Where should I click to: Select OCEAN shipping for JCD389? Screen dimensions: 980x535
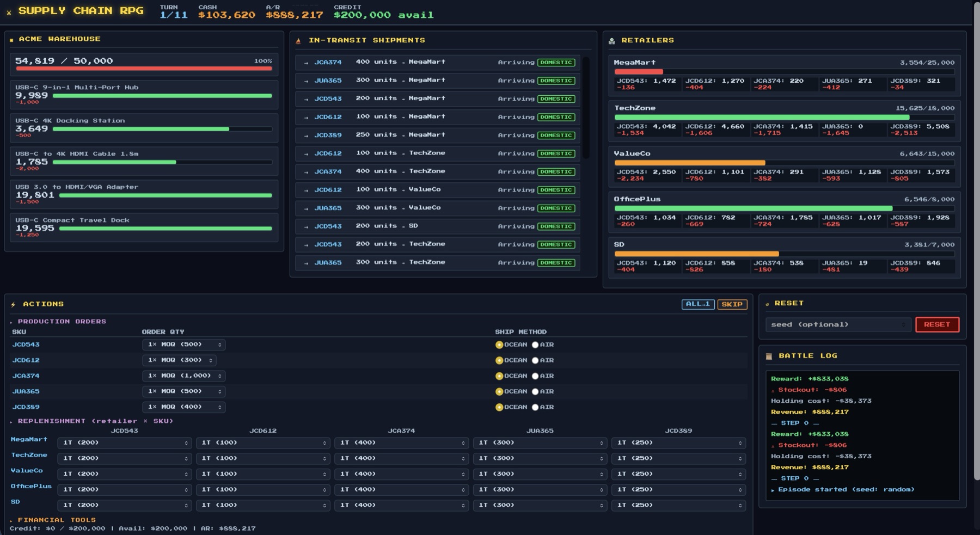click(499, 407)
